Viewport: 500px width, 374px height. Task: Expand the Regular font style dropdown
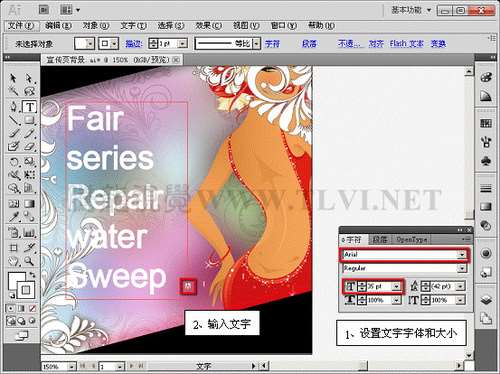[462, 268]
